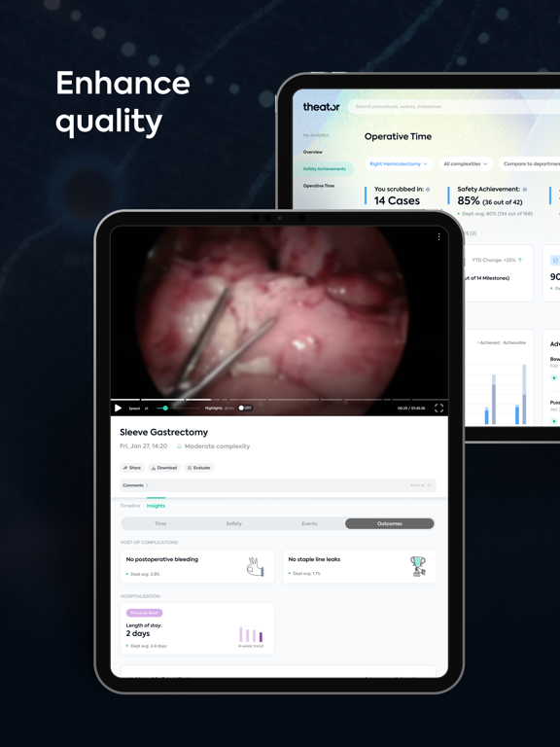Click the video timestamp 00:29 / 01:45:26
Viewport: 560px width, 747px height.
411,409
